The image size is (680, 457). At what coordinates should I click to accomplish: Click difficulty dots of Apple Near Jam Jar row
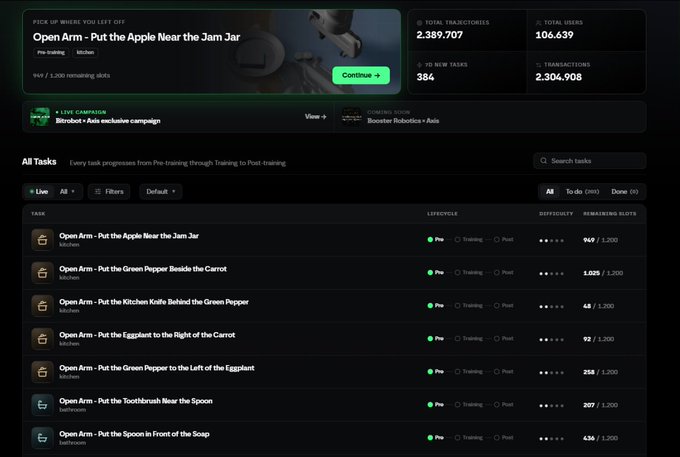tap(551, 241)
